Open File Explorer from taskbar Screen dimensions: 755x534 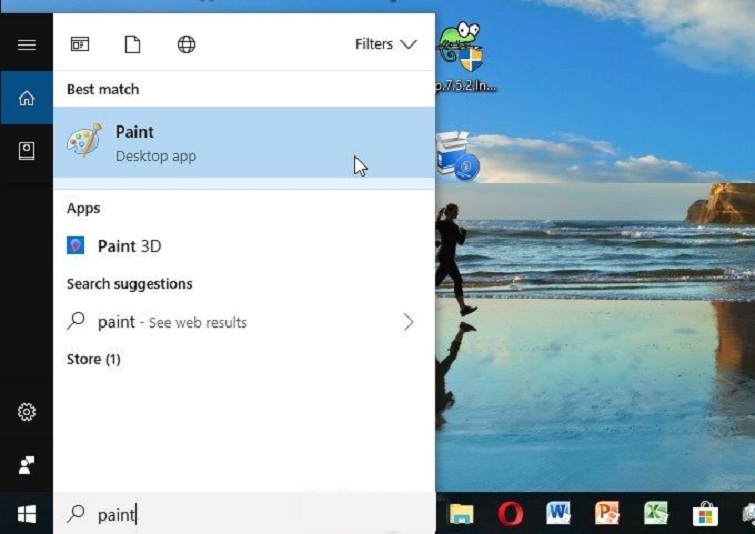point(462,513)
